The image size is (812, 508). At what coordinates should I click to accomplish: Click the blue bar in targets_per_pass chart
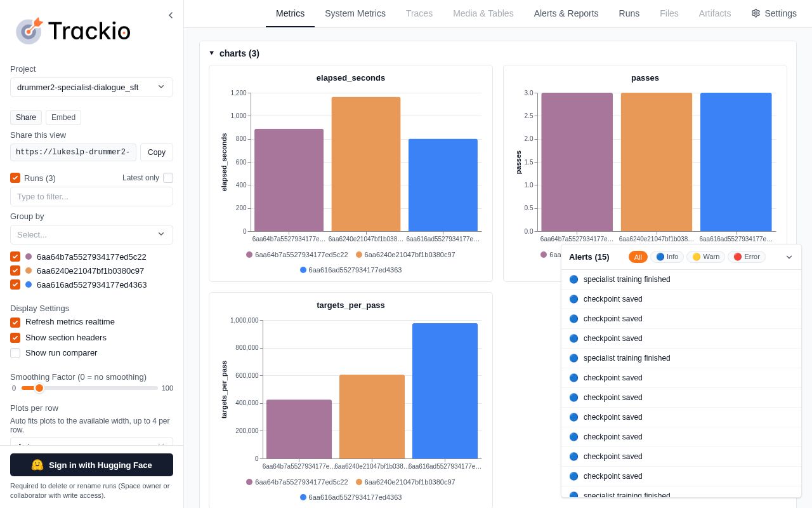pyautogui.click(x=445, y=391)
